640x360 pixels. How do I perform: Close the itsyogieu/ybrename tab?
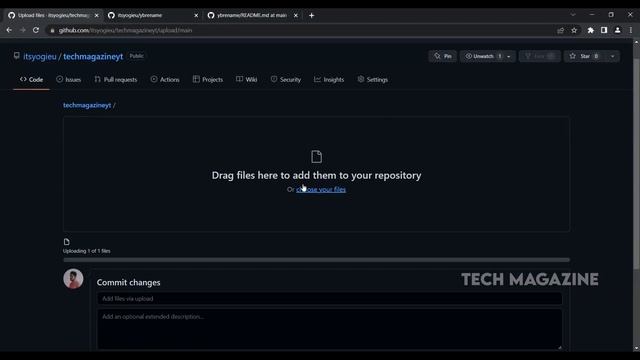[x=196, y=16]
